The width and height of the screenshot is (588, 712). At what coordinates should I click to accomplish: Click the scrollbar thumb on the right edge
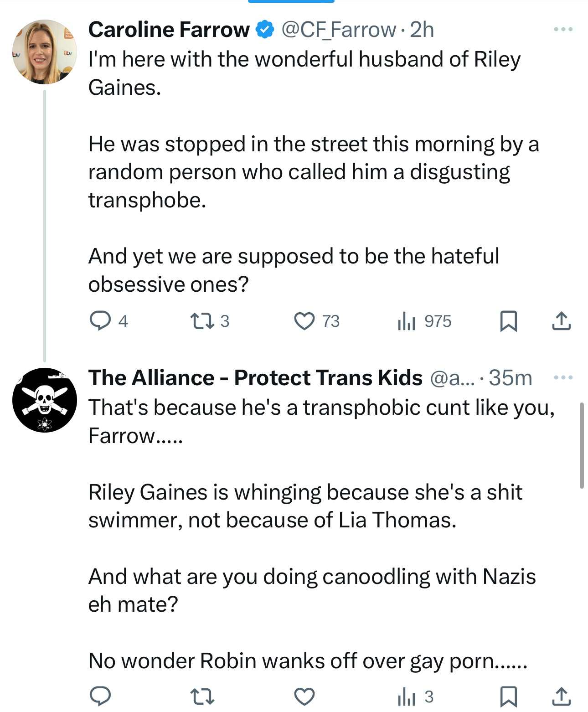pyautogui.click(x=582, y=445)
